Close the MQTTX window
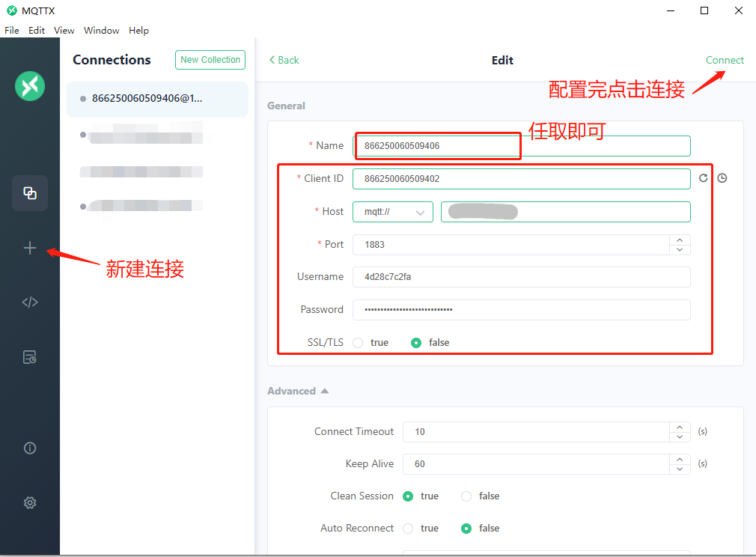The width and height of the screenshot is (756, 557). (738, 10)
